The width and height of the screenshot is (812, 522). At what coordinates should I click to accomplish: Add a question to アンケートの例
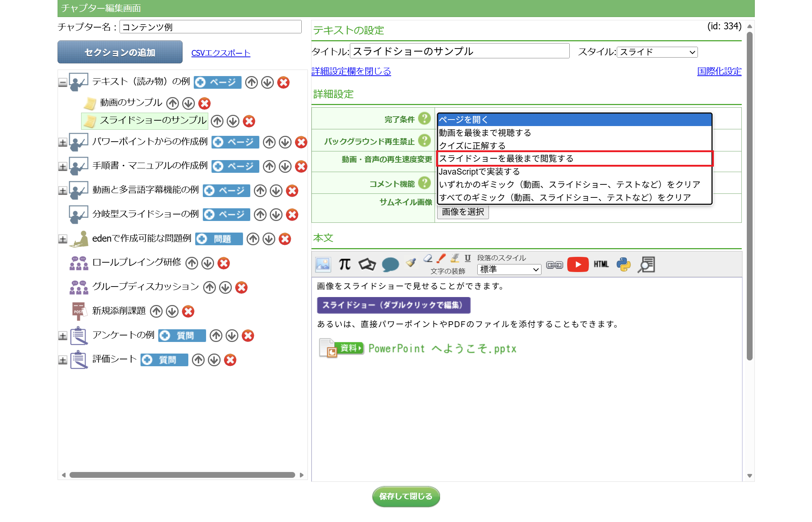(182, 336)
